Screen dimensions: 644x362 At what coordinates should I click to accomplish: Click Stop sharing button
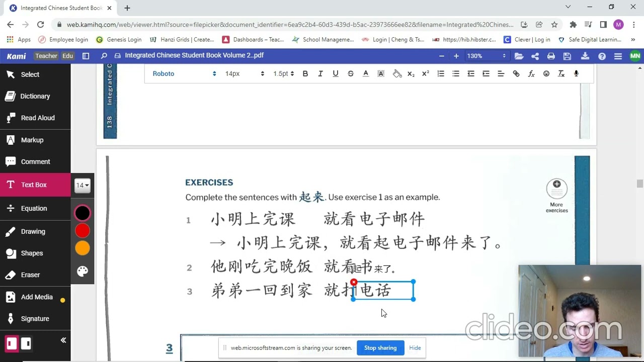(x=380, y=348)
